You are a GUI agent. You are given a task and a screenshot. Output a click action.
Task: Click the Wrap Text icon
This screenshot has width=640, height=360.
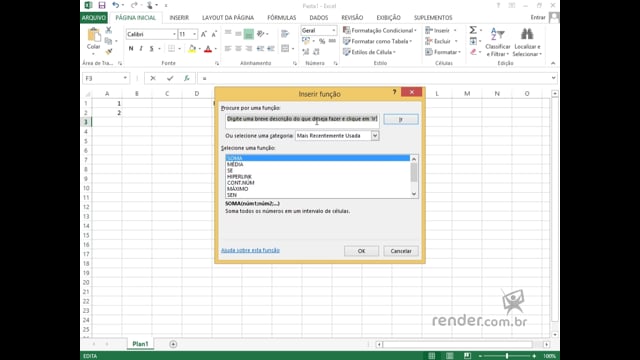pyautogui.click(x=285, y=34)
